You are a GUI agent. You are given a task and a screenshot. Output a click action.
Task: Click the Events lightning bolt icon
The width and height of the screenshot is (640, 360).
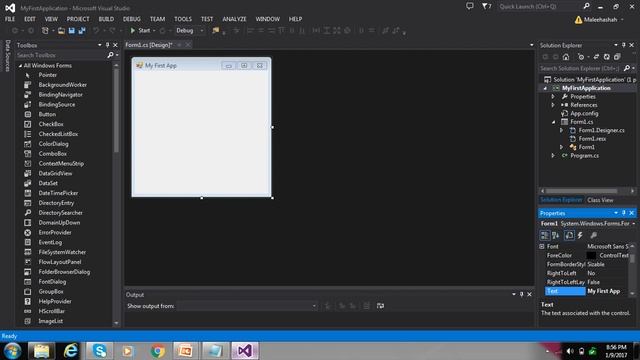coord(580,235)
